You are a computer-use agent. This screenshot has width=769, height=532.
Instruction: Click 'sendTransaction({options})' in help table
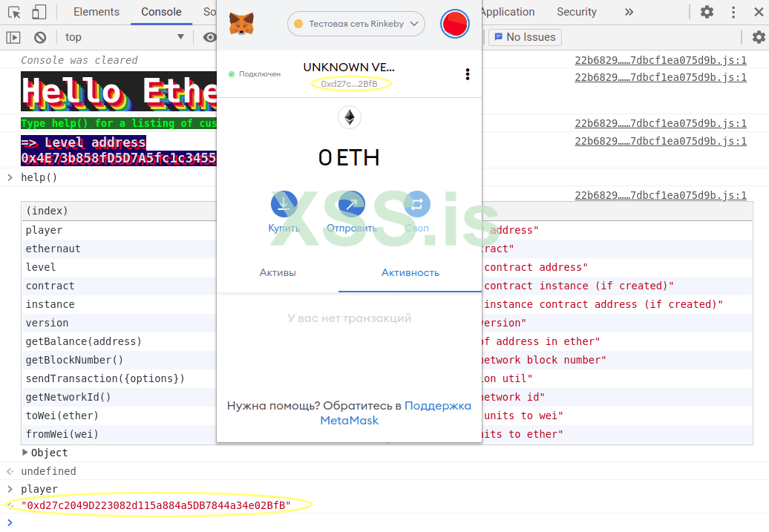105,378
